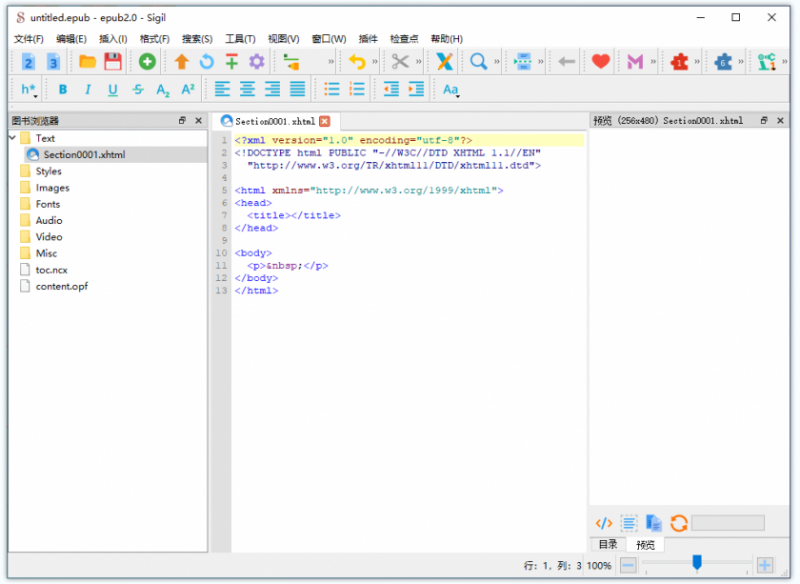Viewport: 800px width, 584px height.
Task: Click the zoom out minus button
Action: [628, 565]
